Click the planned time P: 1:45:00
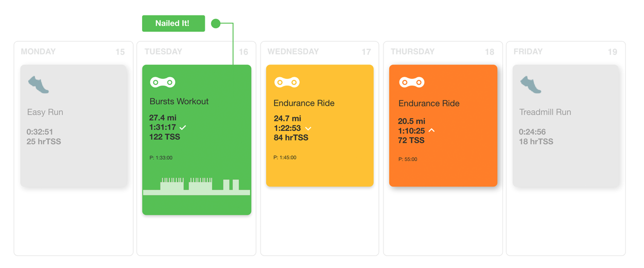The height and width of the screenshot is (268, 644). [x=285, y=157]
